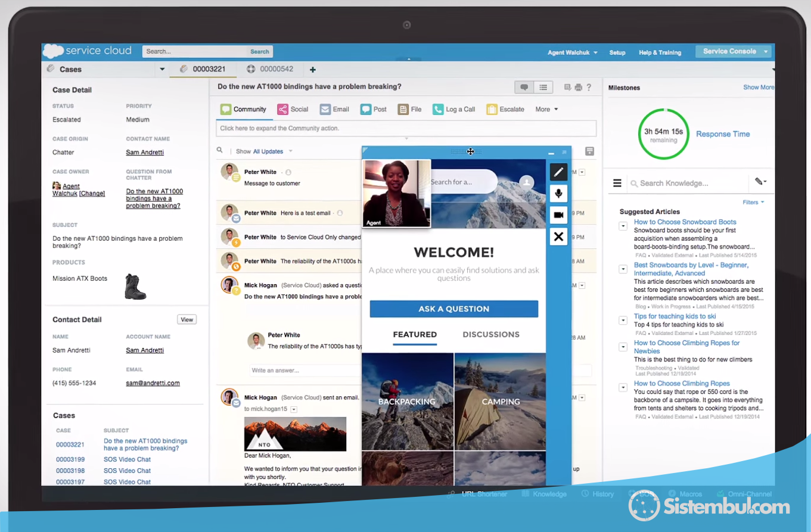811x532 pixels.
Task: Click the Community action icon
Action: coord(225,110)
